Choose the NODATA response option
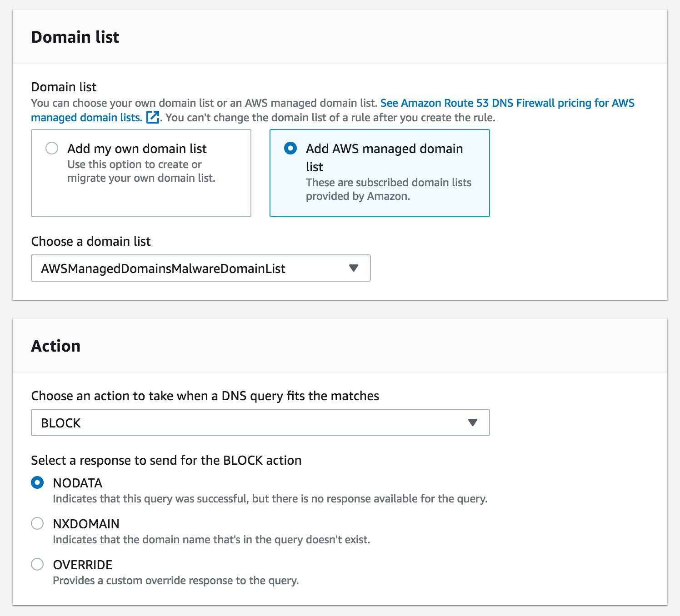The image size is (680, 616). (37, 482)
